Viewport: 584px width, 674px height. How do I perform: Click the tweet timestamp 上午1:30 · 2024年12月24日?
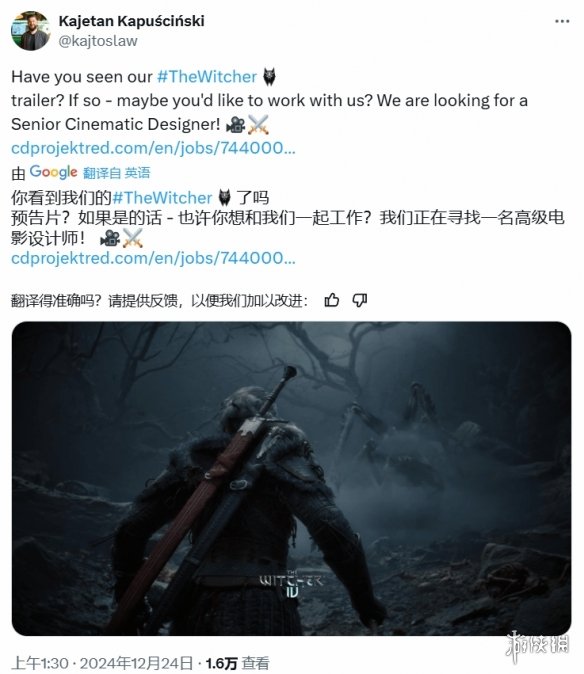coord(102,663)
